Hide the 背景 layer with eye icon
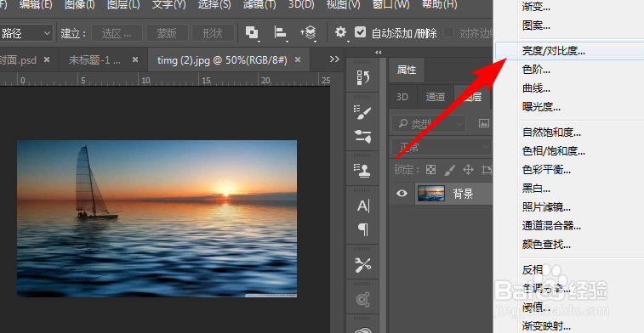Screen dimensions: 644x333 402,193
